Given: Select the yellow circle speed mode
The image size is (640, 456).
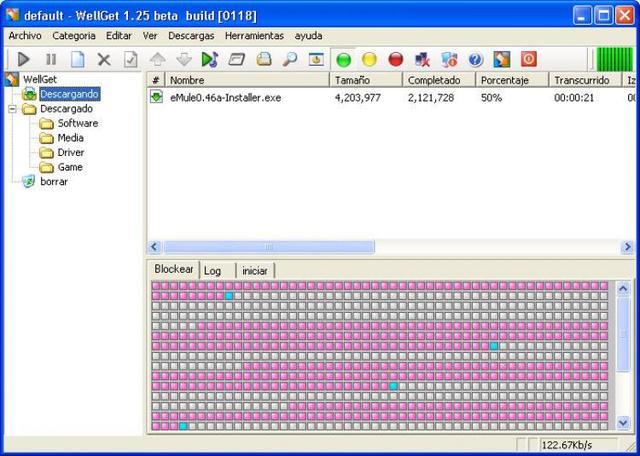Looking at the screenshot, I should pyautogui.click(x=369, y=60).
